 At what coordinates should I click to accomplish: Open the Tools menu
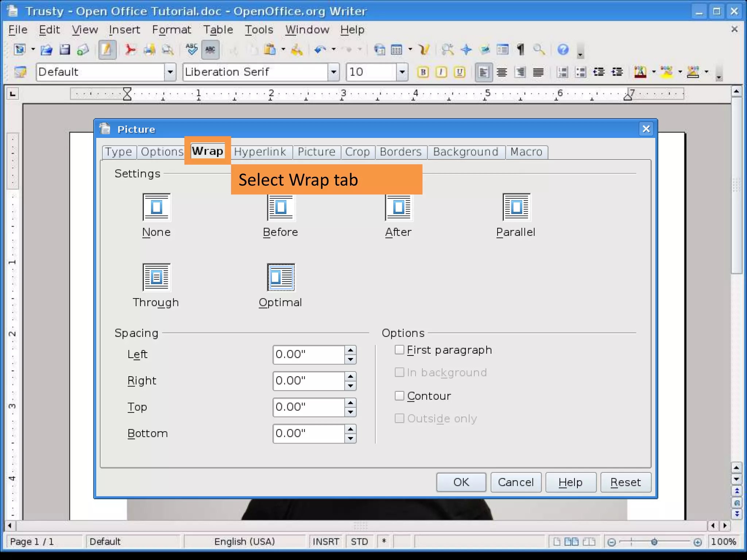259,30
